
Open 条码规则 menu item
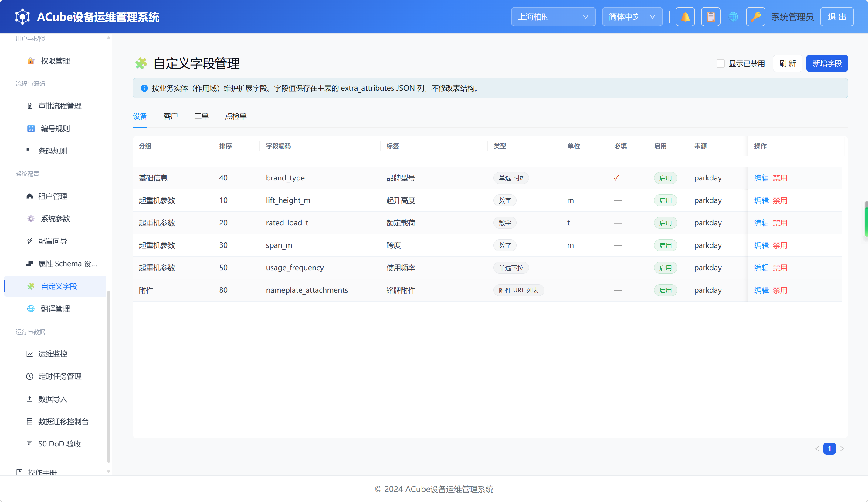(55, 151)
